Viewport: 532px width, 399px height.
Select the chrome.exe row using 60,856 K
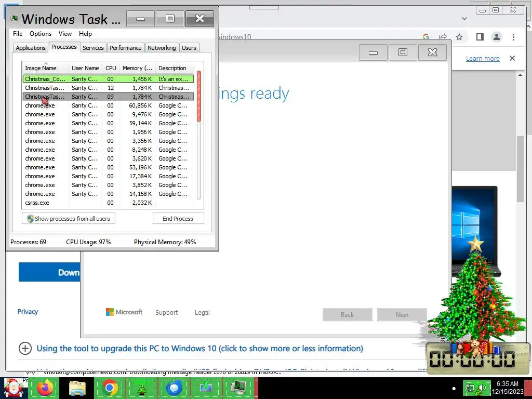[x=108, y=105]
